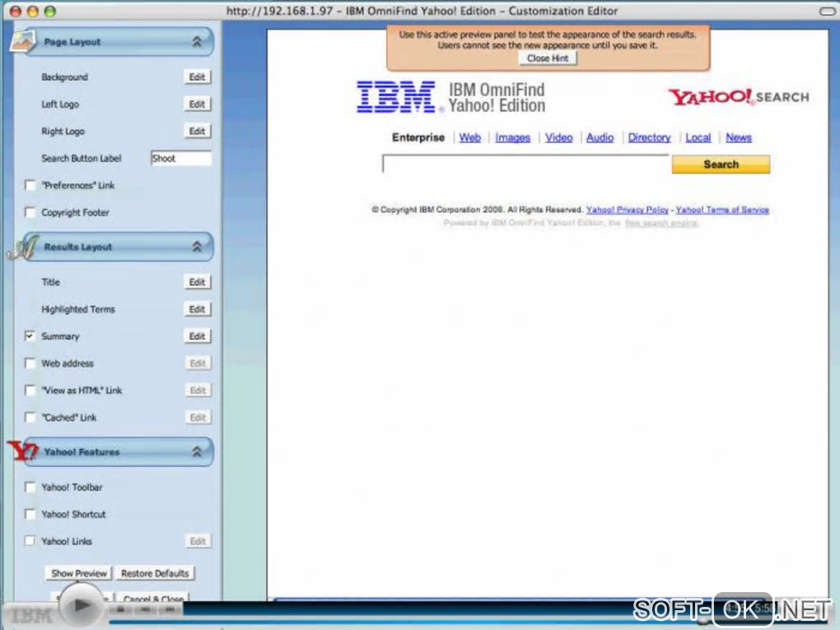The height and width of the screenshot is (630, 840).
Task: Click the Restore Defaults button
Action: (x=155, y=573)
